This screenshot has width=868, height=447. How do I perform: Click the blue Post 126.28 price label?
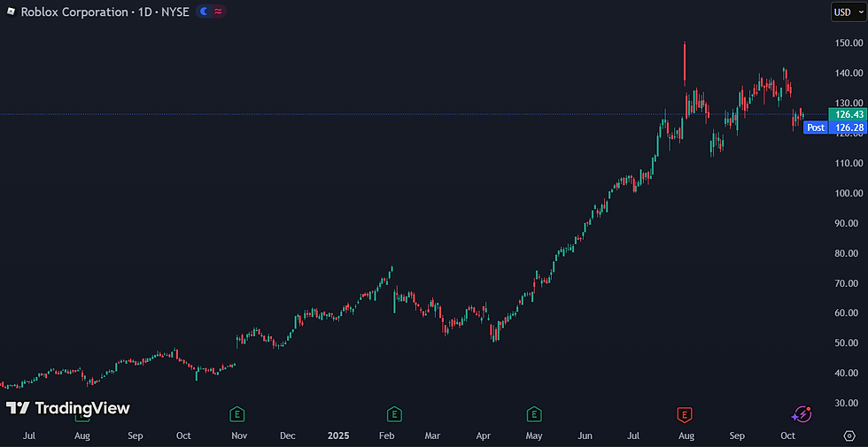pos(834,127)
